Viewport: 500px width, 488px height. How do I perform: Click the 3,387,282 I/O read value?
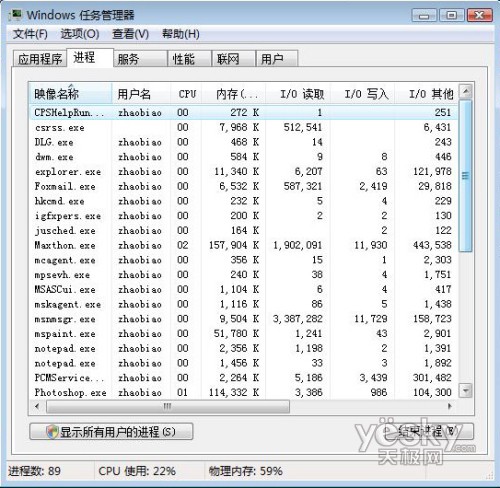298,319
